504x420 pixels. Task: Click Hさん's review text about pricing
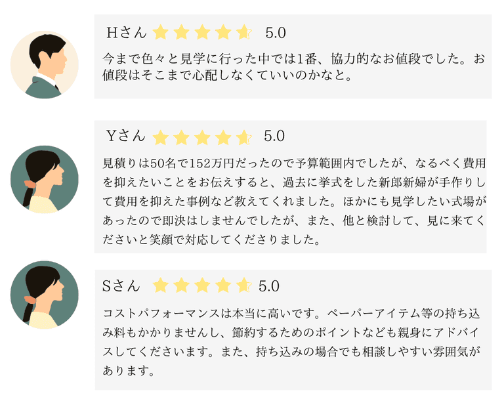[294, 66]
